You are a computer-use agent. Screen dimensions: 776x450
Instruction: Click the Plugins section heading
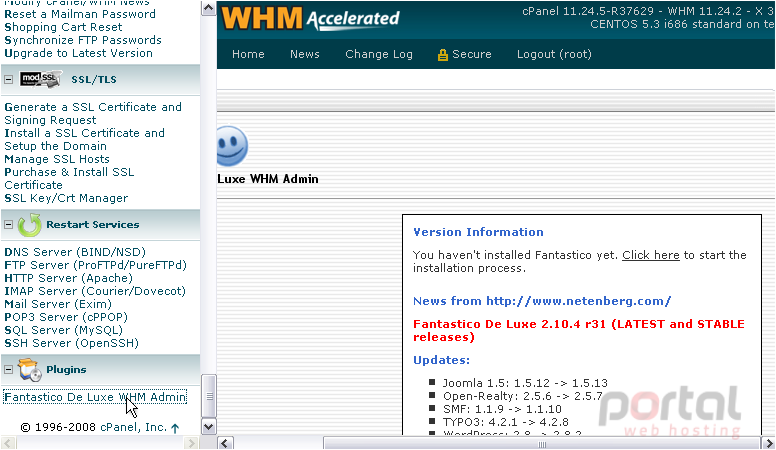pos(66,370)
